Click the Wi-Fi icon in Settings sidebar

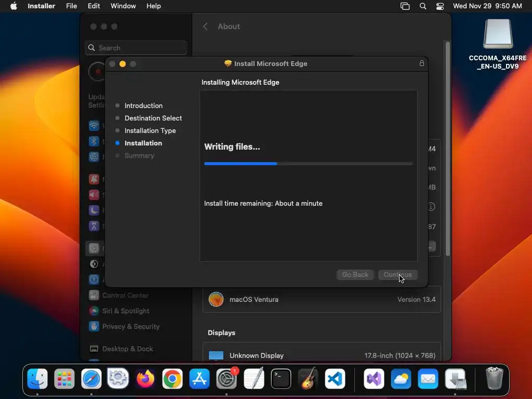[x=94, y=126]
